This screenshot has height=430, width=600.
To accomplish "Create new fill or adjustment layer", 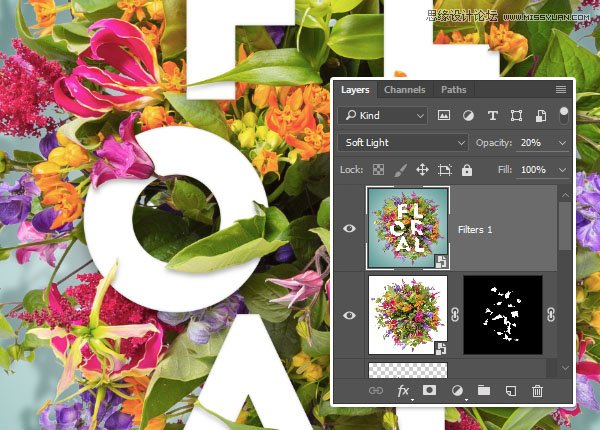I will [457, 391].
